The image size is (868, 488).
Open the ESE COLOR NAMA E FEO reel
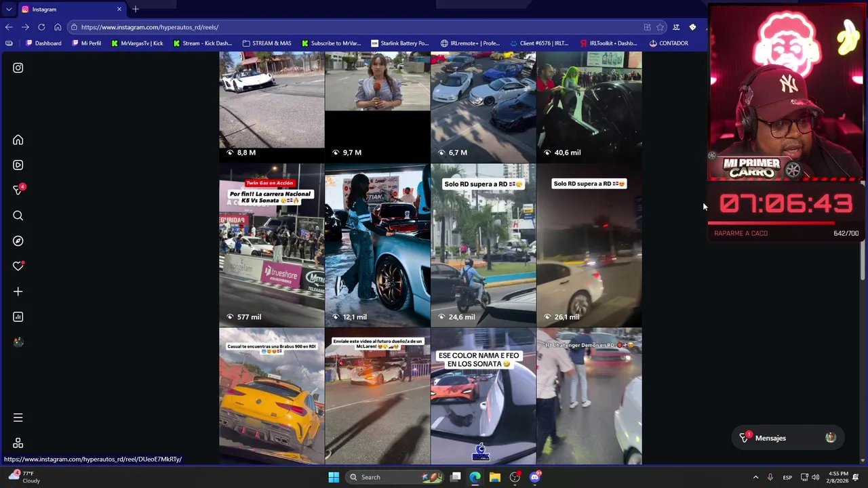483,396
